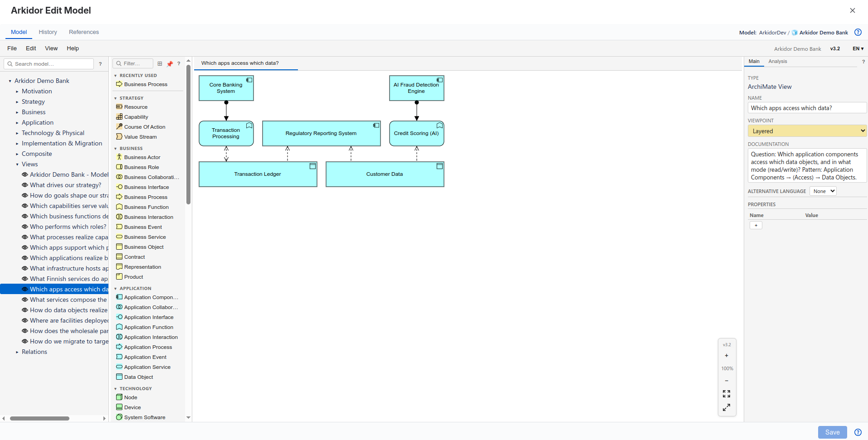Open help icon beside the Save button

click(x=858, y=432)
